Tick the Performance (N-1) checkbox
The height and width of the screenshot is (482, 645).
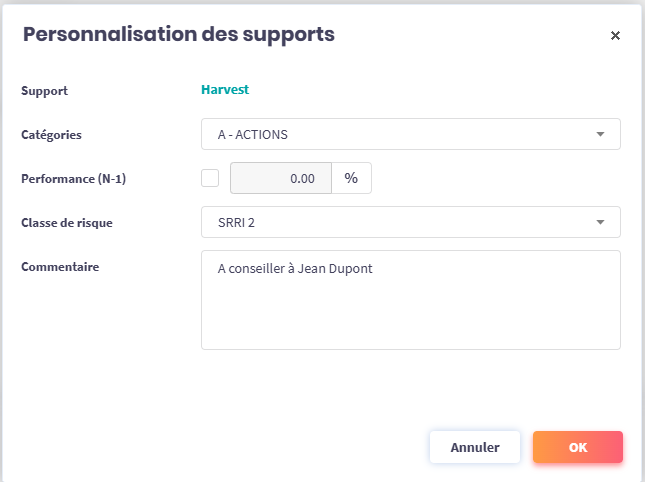[x=210, y=178]
